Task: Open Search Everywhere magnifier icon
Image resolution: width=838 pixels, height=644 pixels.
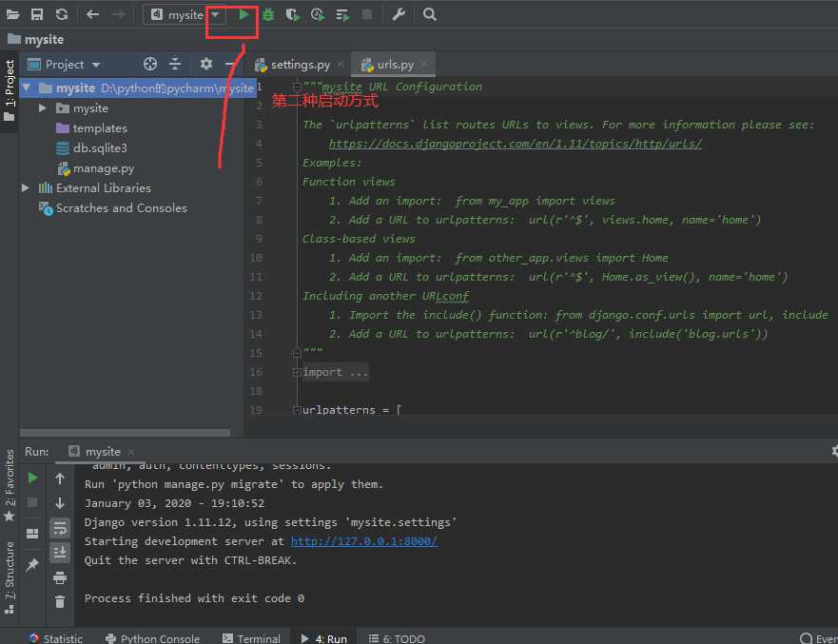Action: tap(430, 14)
